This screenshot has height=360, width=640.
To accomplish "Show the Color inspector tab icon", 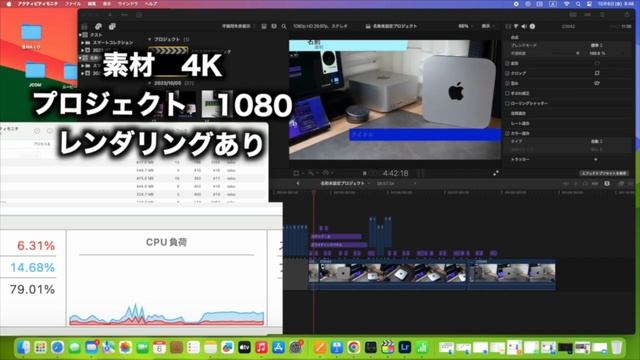I will (516, 26).
